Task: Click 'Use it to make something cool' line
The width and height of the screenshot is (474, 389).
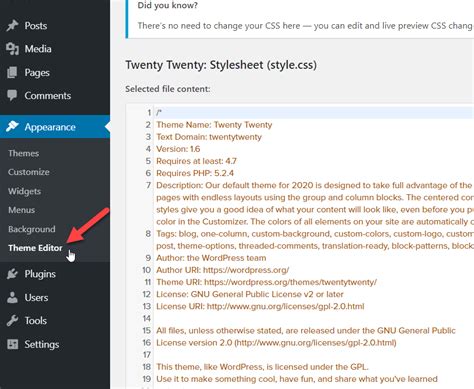Action: coord(297,379)
